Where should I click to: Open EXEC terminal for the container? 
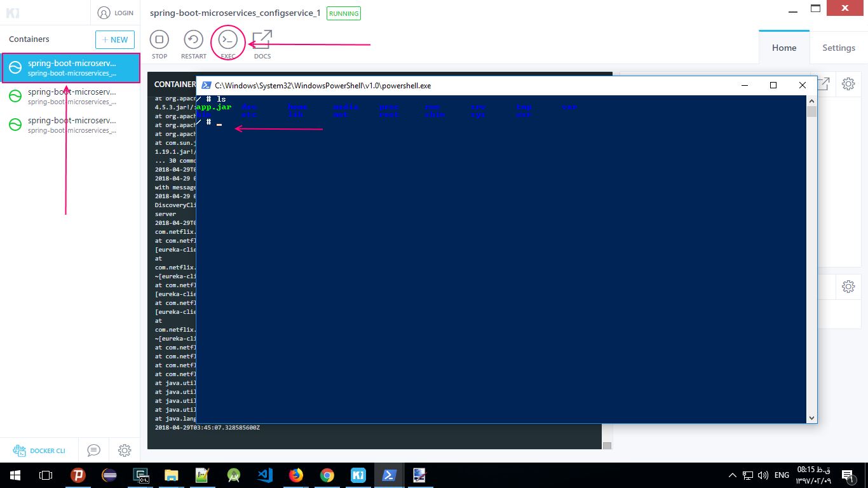point(228,40)
